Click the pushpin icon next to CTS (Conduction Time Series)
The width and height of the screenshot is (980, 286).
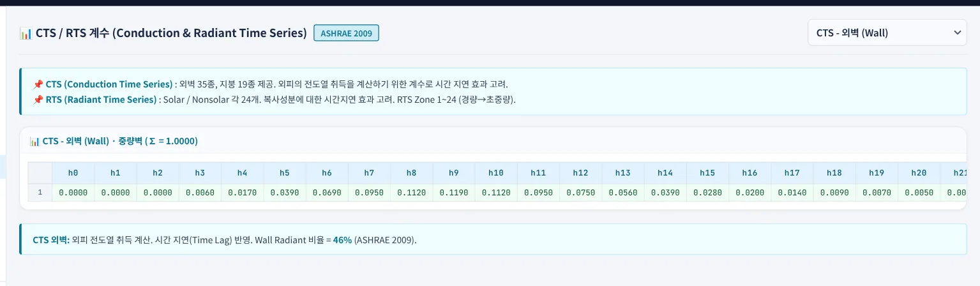pos(38,84)
